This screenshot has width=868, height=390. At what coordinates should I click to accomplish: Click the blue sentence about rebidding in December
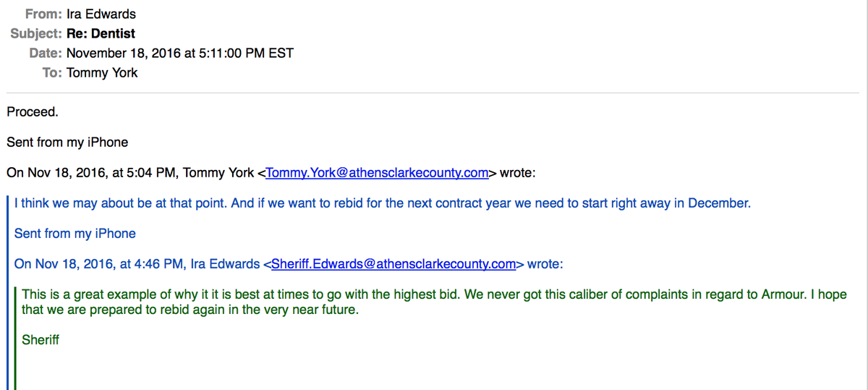tap(383, 203)
